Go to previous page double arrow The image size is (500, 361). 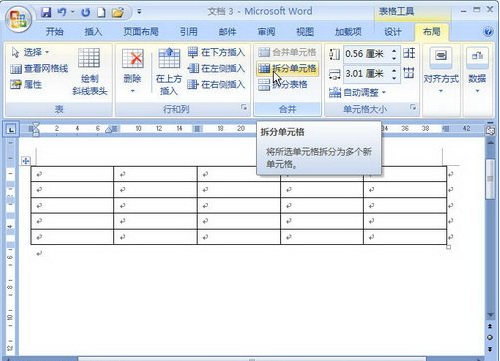point(490,326)
